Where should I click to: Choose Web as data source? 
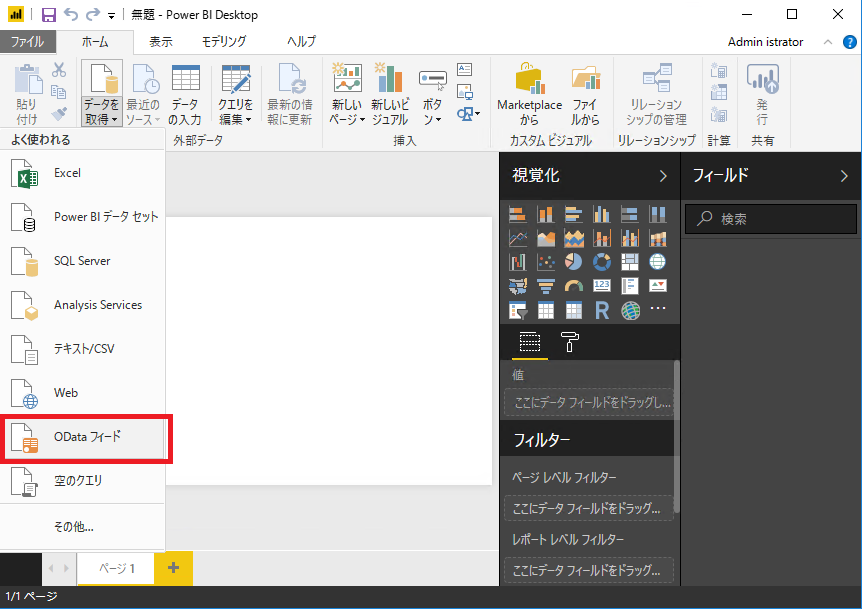82,393
